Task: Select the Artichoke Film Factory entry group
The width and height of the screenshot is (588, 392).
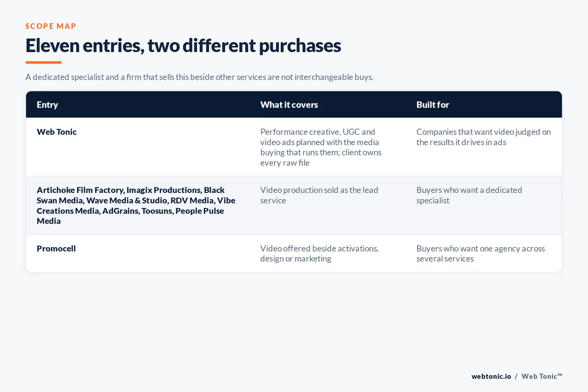Action: (136, 205)
